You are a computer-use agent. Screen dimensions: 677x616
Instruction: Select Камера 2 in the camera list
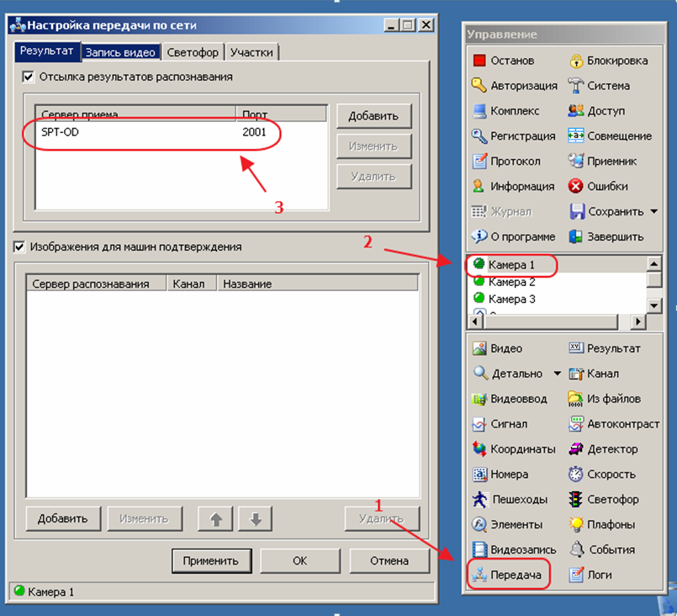click(511, 283)
